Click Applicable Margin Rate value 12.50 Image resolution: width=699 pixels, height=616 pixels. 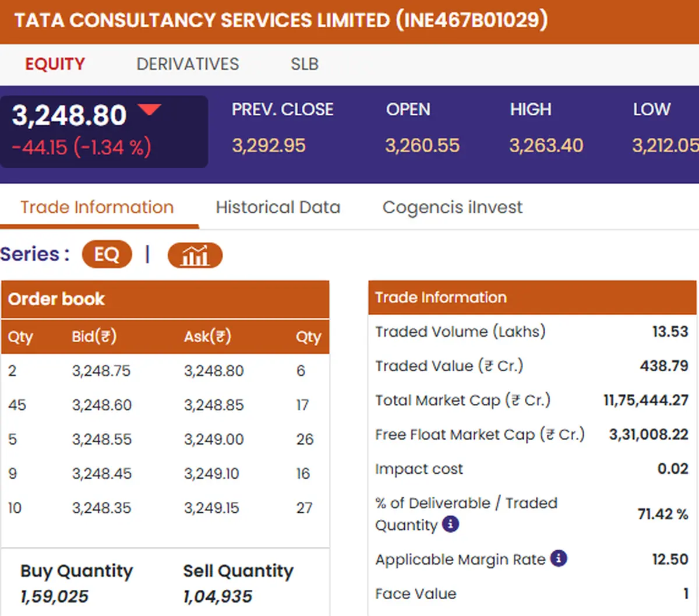670,559
